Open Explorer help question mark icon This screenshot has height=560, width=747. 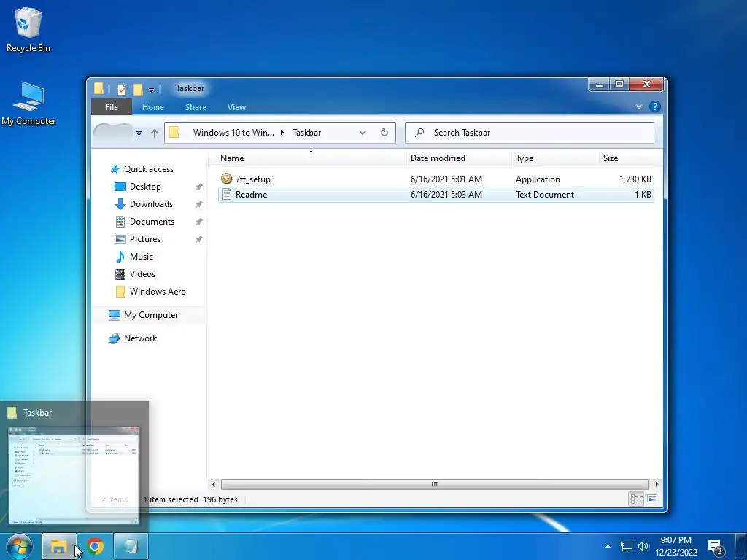click(655, 106)
